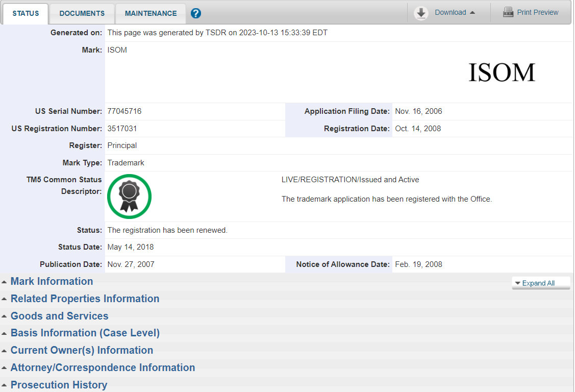Open the Download dropdown menu

click(x=455, y=12)
